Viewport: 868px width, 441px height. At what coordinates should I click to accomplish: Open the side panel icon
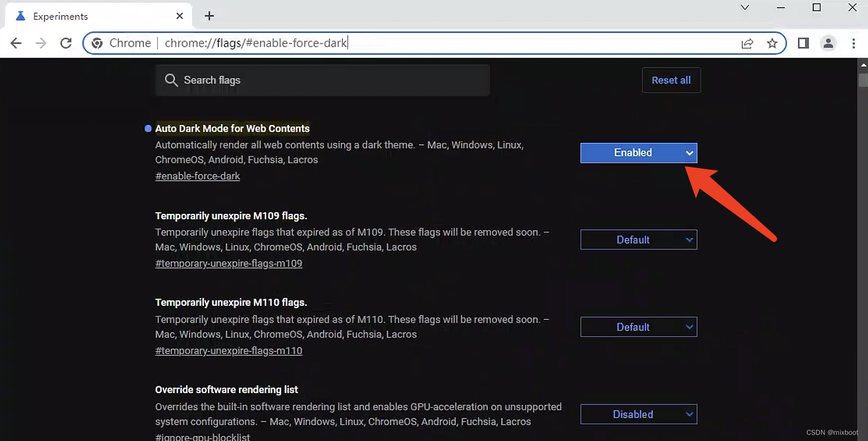click(803, 43)
